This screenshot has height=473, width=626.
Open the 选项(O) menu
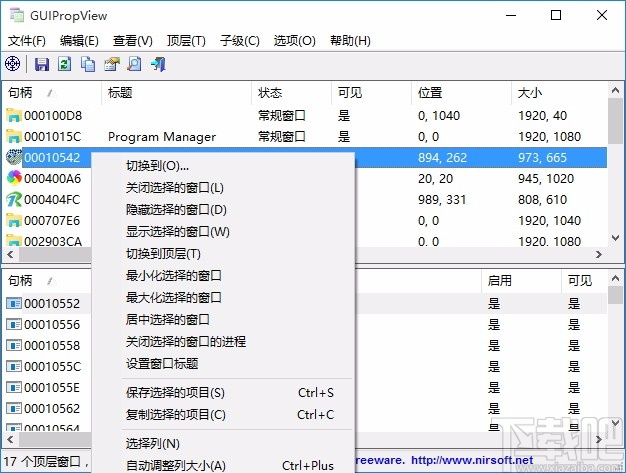[294, 40]
